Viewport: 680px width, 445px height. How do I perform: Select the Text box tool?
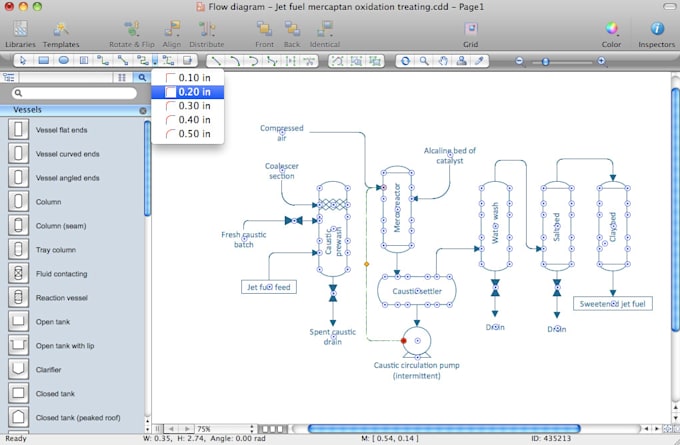click(x=84, y=61)
